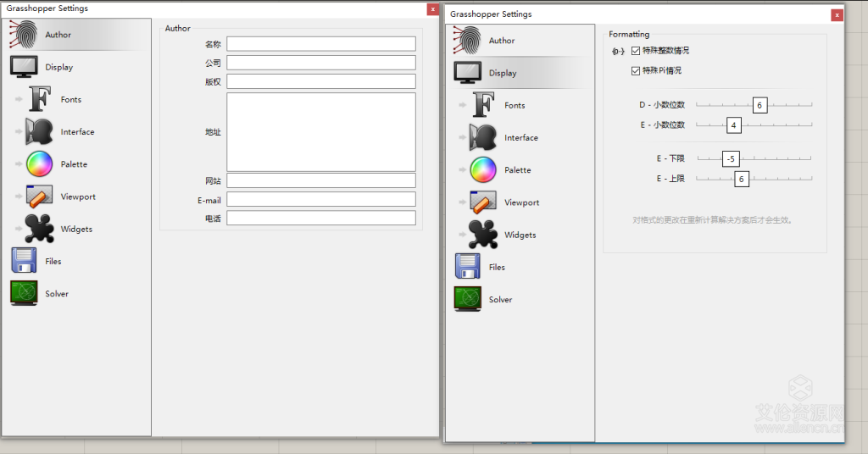This screenshot has height=454, width=868.
Task: Expand the Fonts arrow in left window
Action: pyautogui.click(x=19, y=99)
